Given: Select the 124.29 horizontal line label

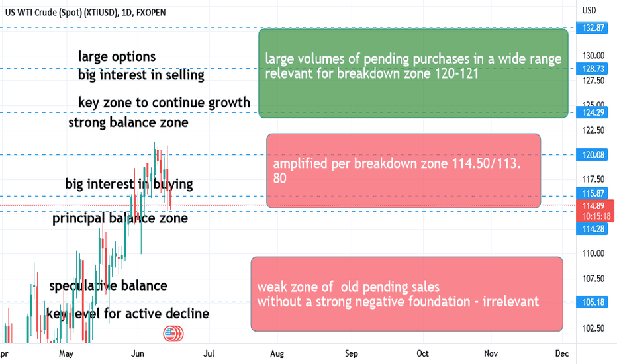Looking at the screenshot, I should click(593, 113).
